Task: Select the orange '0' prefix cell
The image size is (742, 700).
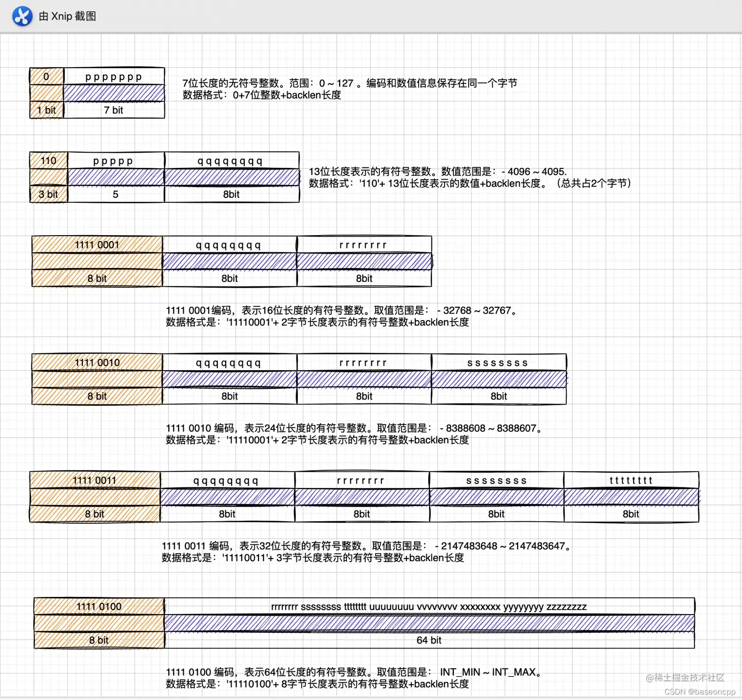Action: pos(47,77)
